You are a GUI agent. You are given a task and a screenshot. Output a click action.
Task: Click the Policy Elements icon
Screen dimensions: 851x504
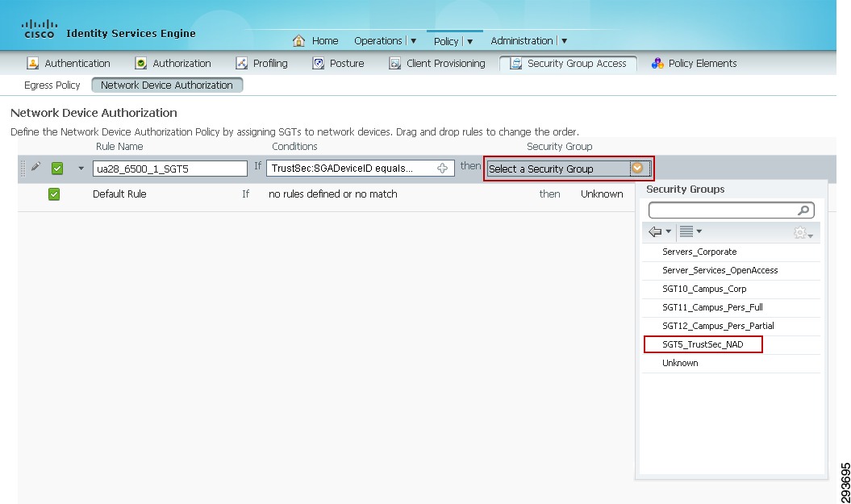point(657,64)
